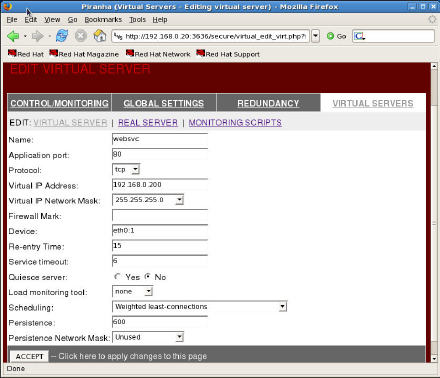Go back with the green Back arrow
440x378 pixels.
pyautogui.click(x=13, y=36)
